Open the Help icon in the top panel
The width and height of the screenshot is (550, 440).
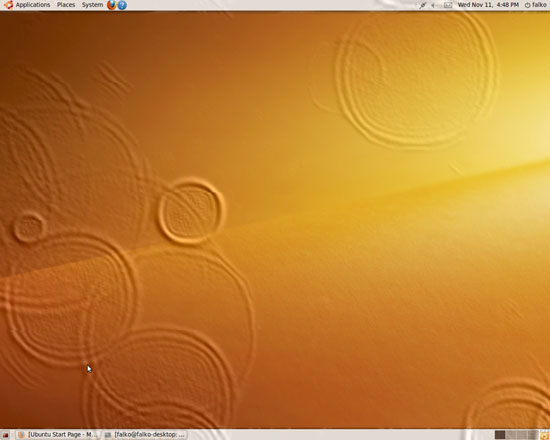122,5
